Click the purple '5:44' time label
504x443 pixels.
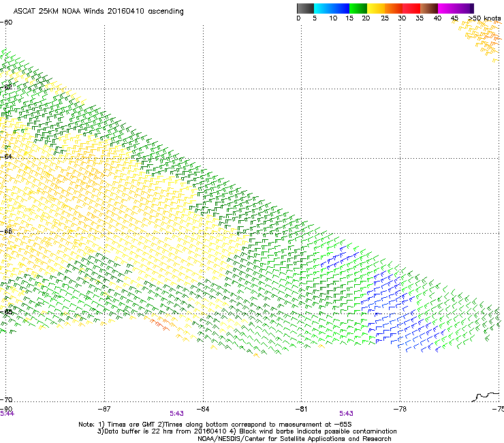pyautogui.click(x=7, y=414)
